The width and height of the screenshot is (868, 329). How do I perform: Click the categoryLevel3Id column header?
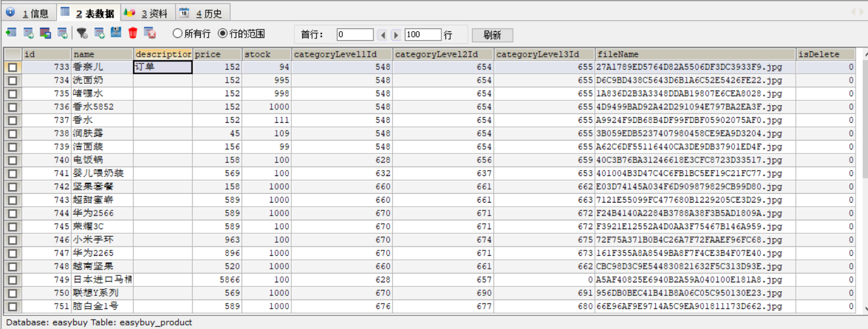pos(544,54)
